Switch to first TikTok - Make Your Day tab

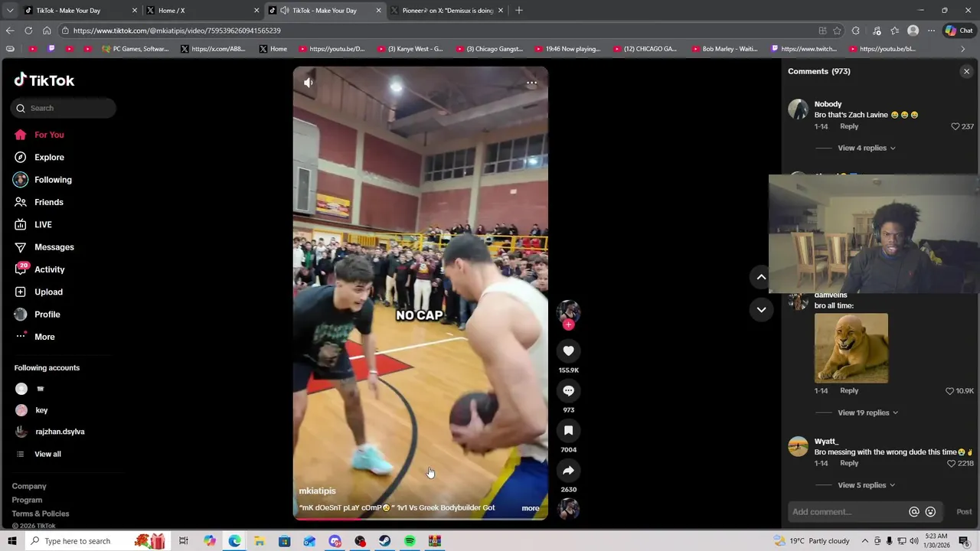click(80, 11)
